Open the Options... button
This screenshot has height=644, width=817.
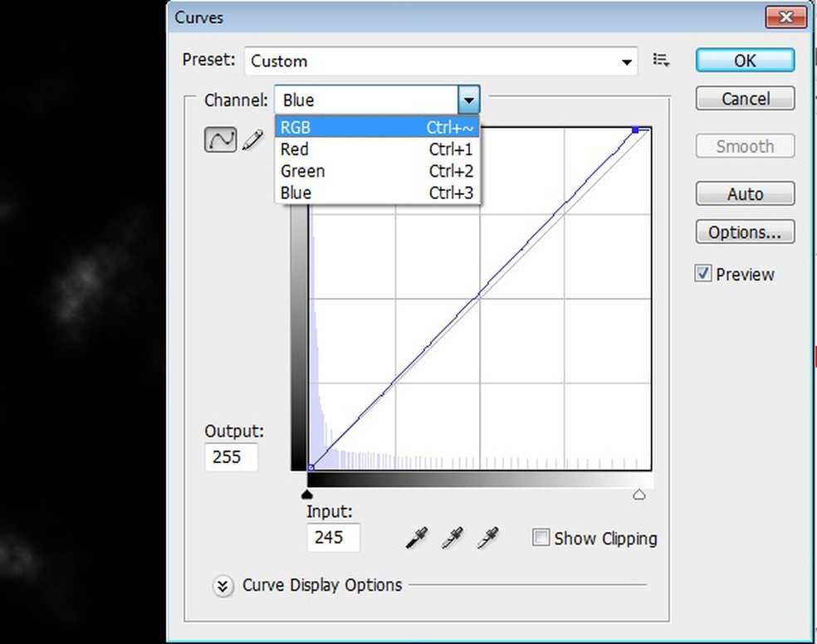745,232
